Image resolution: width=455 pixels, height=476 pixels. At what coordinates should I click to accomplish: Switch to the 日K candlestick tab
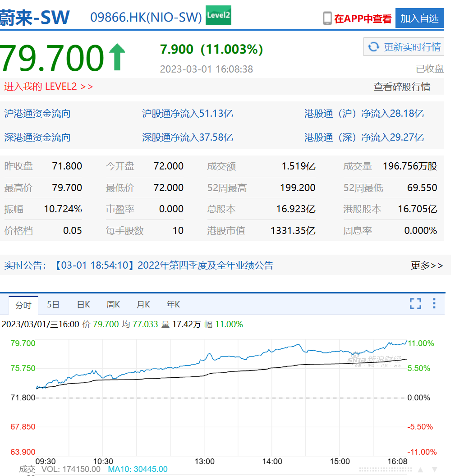coord(83,304)
